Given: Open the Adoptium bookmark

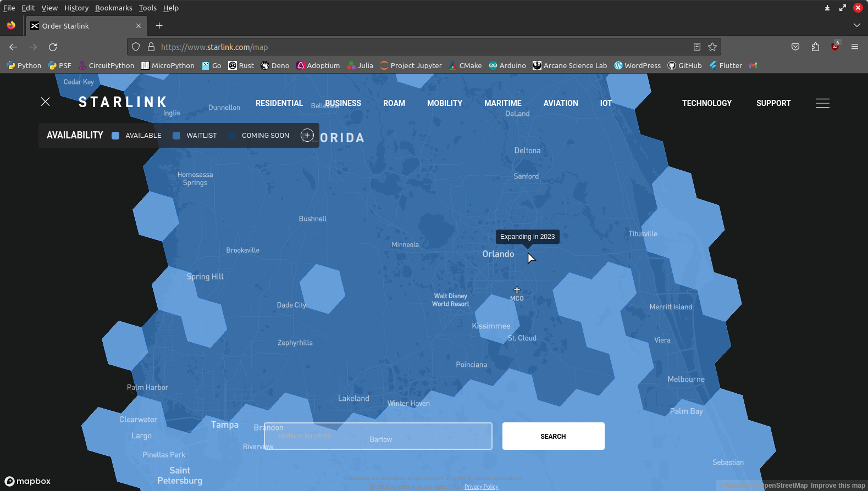Looking at the screenshot, I should (x=318, y=65).
